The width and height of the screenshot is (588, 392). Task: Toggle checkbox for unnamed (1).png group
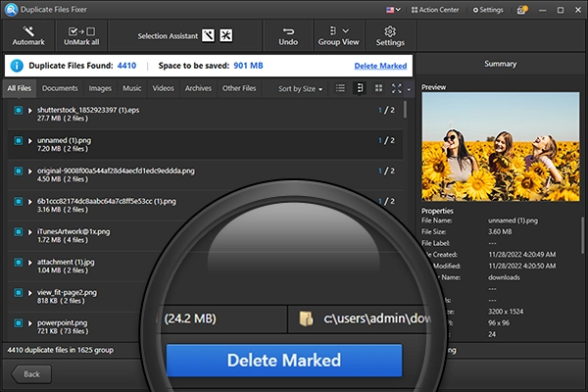(18, 140)
